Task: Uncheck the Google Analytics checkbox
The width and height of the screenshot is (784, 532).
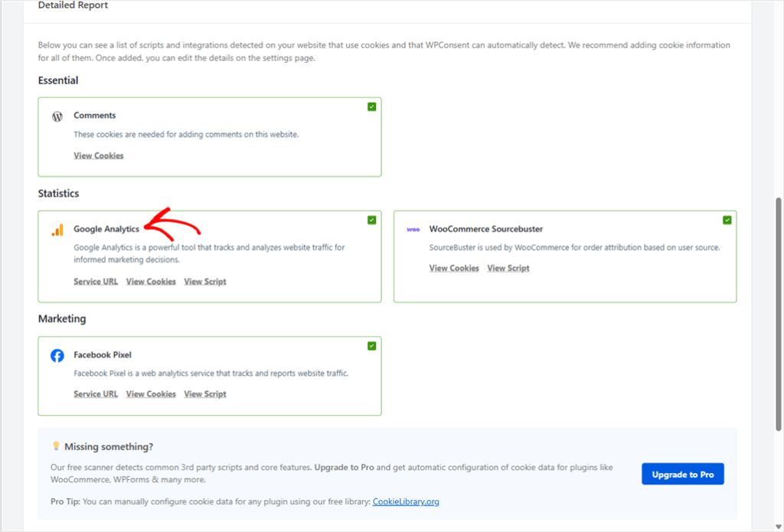Action: pos(371,220)
